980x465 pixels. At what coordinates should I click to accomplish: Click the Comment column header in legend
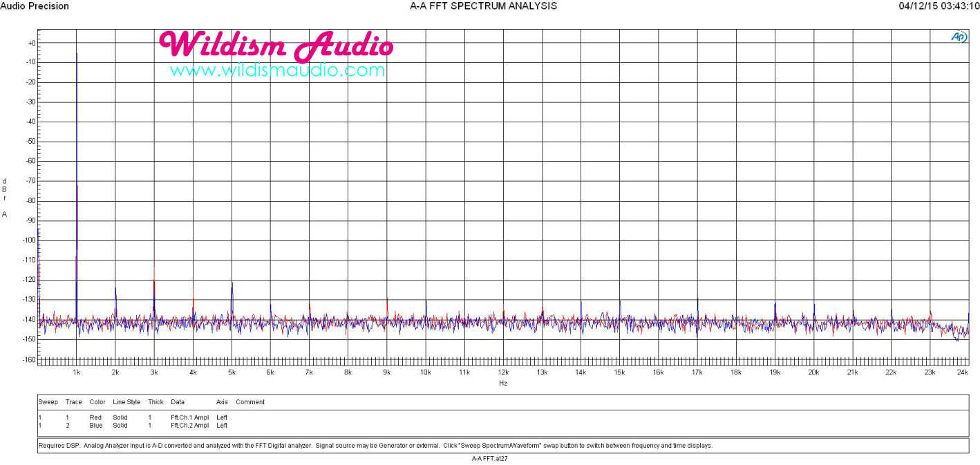tap(250, 402)
